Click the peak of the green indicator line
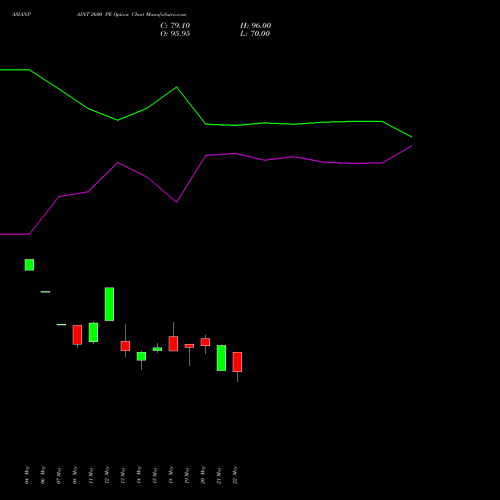The width and height of the screenshot is (500, 500). click(176, 87)
